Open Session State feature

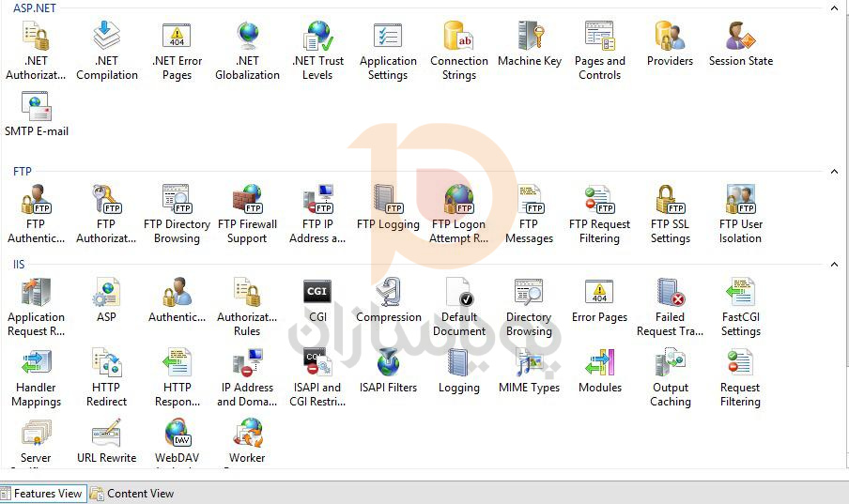click(x=741, y=44)
